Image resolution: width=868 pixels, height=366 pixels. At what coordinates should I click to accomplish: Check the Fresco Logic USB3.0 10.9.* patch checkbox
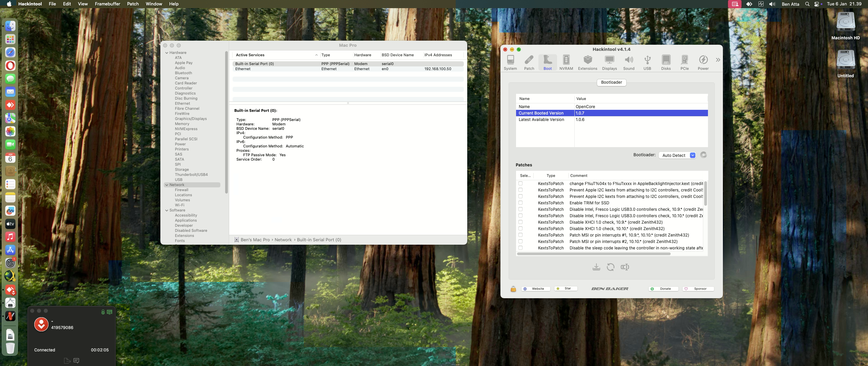(520, 209)
